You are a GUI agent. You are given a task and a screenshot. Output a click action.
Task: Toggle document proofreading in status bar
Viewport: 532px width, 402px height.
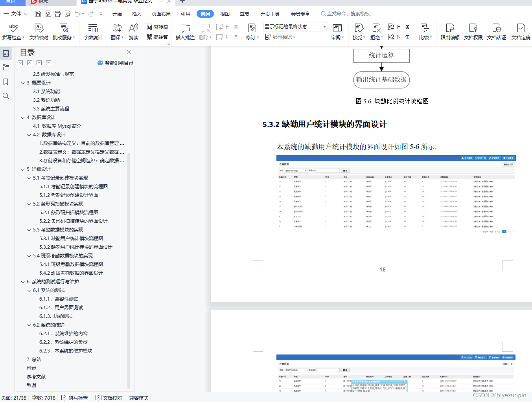109,398
